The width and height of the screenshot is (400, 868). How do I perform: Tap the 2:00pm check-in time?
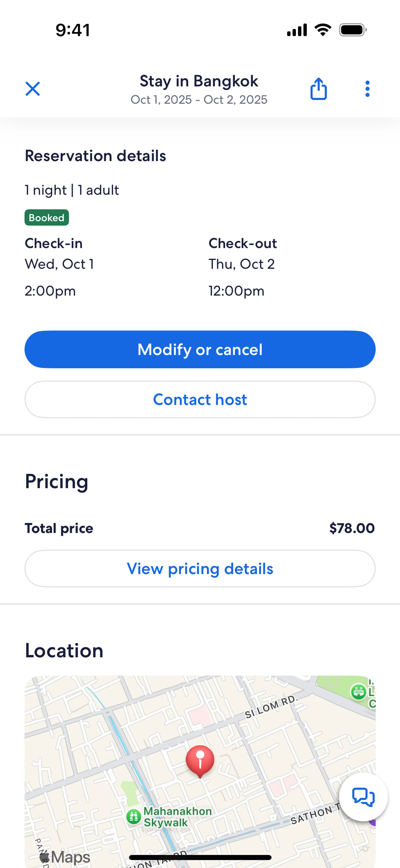[50, 291]
